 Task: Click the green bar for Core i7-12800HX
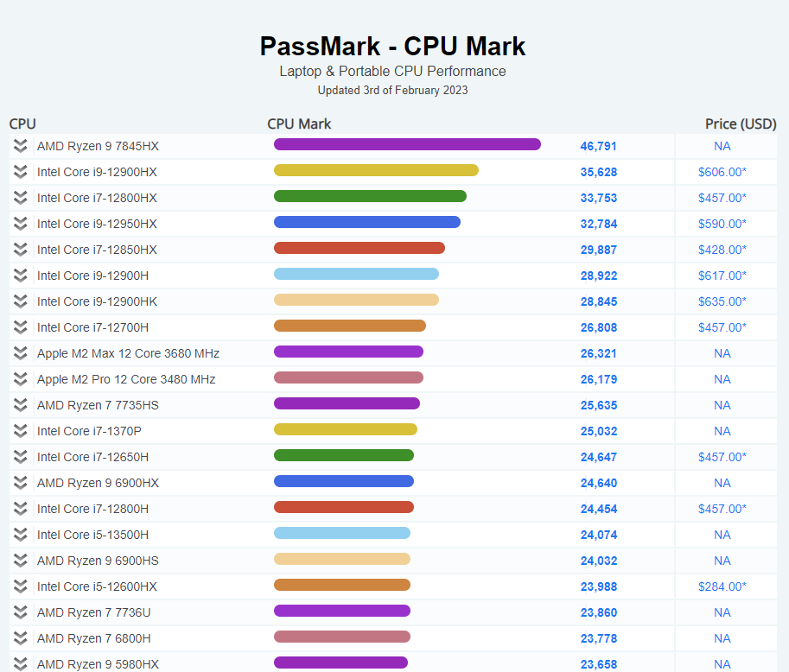pos(370,196)
